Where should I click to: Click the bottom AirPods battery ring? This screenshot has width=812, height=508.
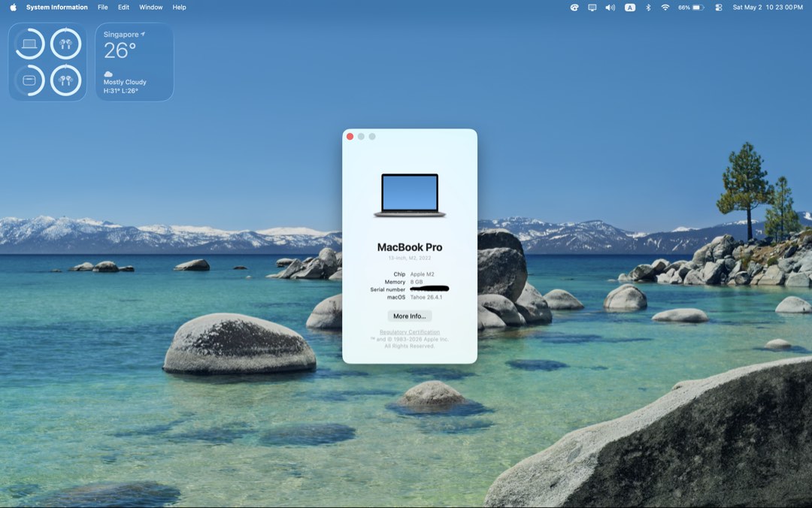[65, 80]
